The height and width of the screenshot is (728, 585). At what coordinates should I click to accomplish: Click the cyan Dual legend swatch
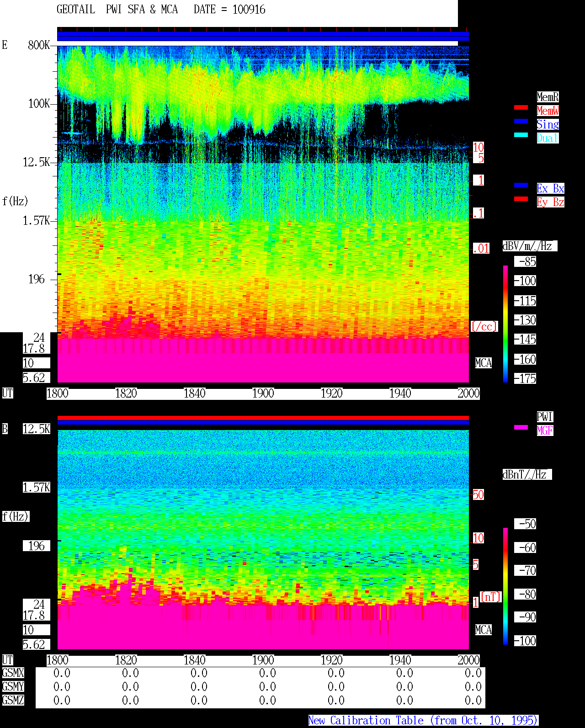point(521,135)
